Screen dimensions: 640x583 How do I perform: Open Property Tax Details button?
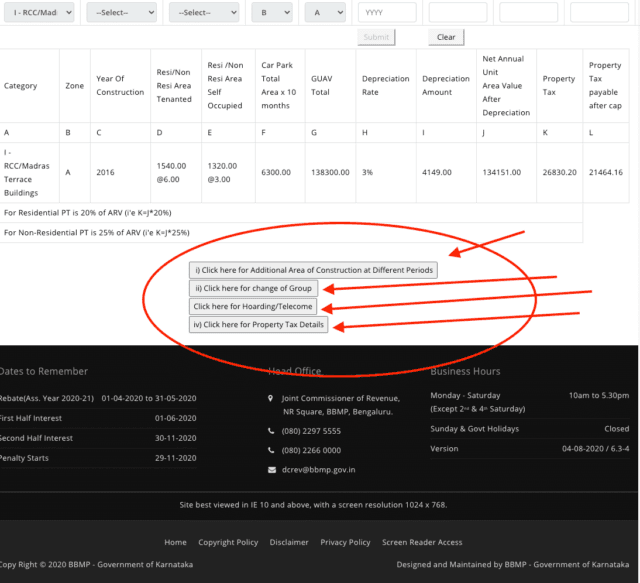pos(259,325)
